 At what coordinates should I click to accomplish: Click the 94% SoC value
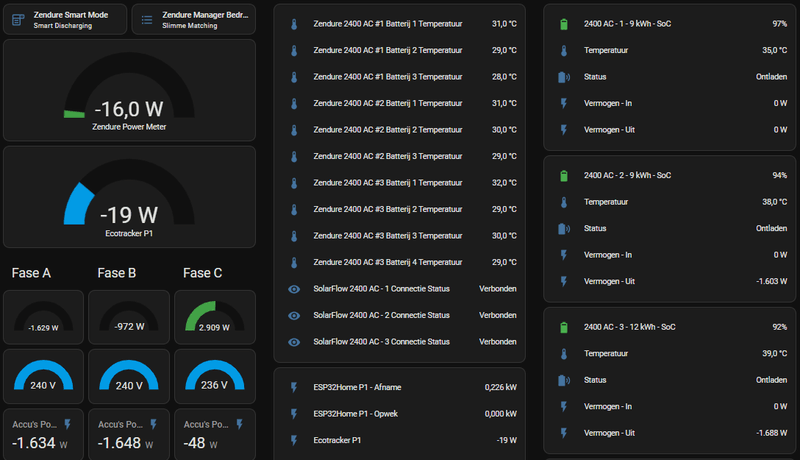click(x=780, y=175)
